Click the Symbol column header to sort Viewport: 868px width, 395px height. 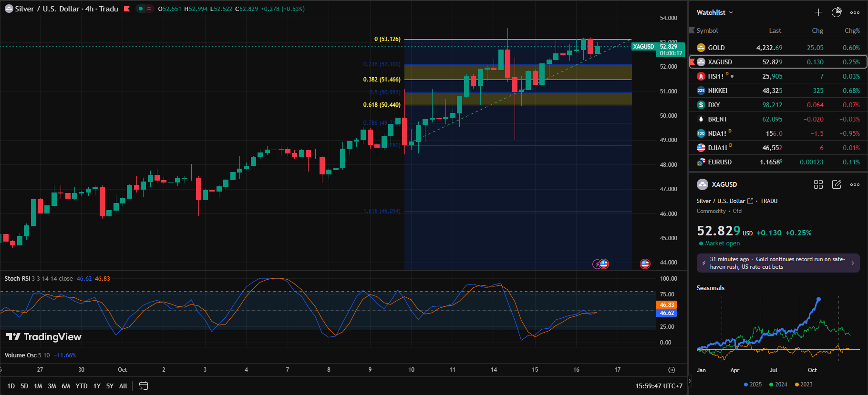pos(707,30)
